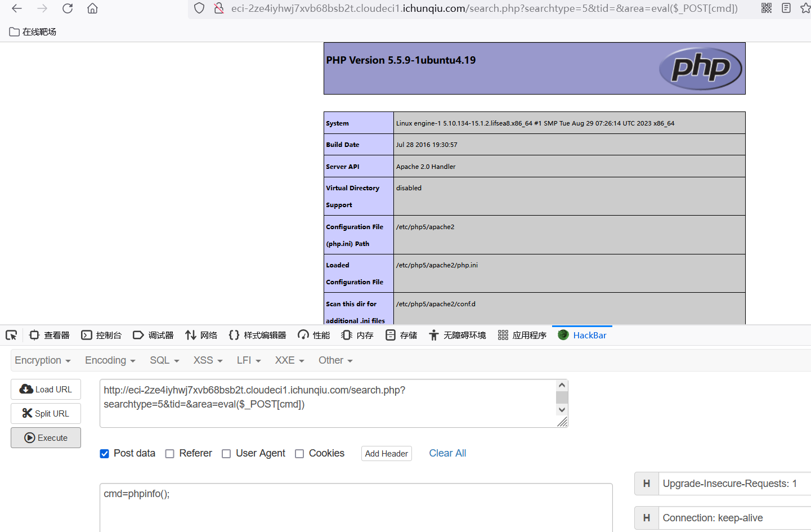811x532 pixels.
Task: Click the H icon beside Upgrade-Insecure-Requests
Action: (x=647, y=484)
